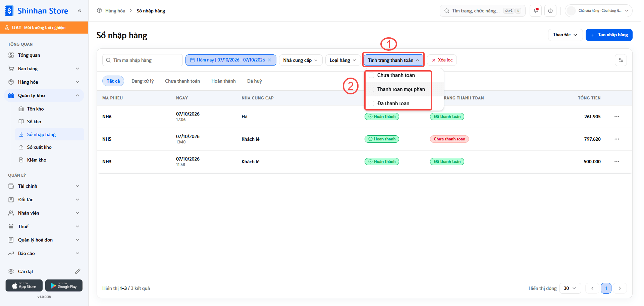This screenshot has width=644, height=306.
Task: Tick the Thanh toán một phần checkbox
Action: click(371, 89)
